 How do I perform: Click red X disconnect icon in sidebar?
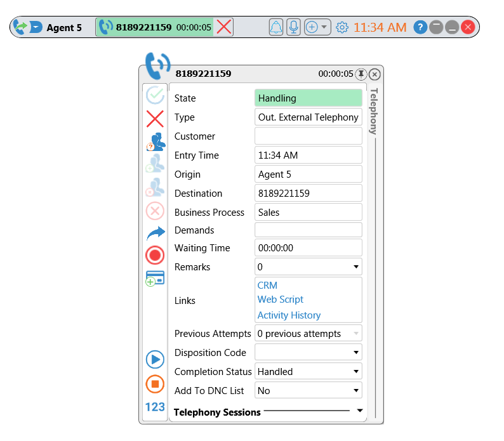tap(155, 119)
